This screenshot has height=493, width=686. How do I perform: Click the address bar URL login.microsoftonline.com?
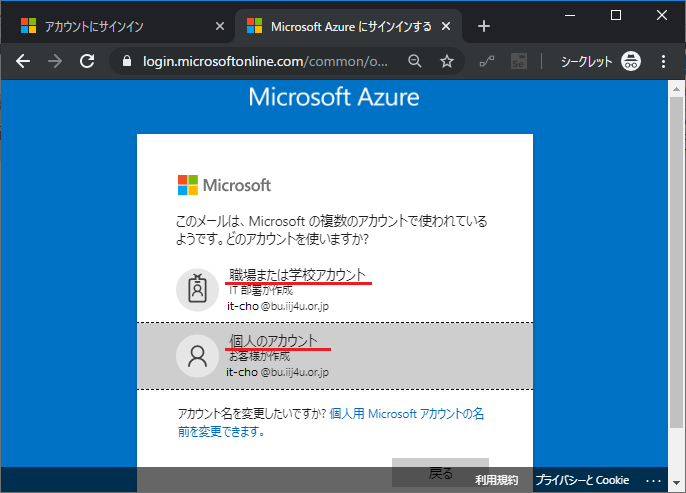[x=265, y=61]
